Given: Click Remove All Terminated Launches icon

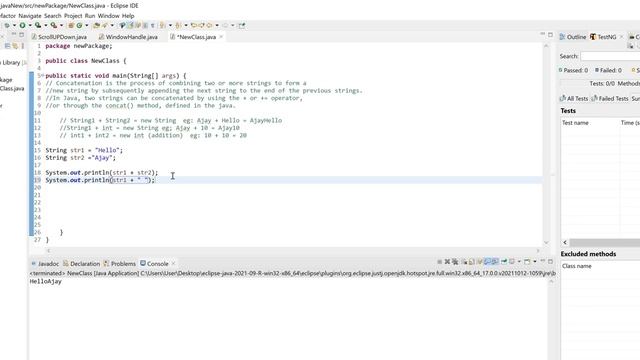Looking at the screenshot, I should (x=455, y=262).
